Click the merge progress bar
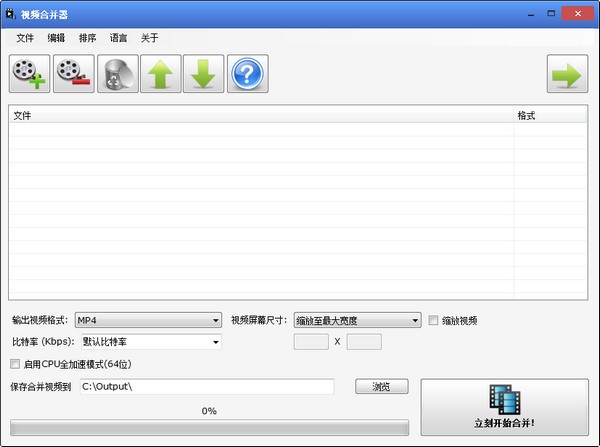Viewport: 600px width, 447px height. (x=209, y=426)
